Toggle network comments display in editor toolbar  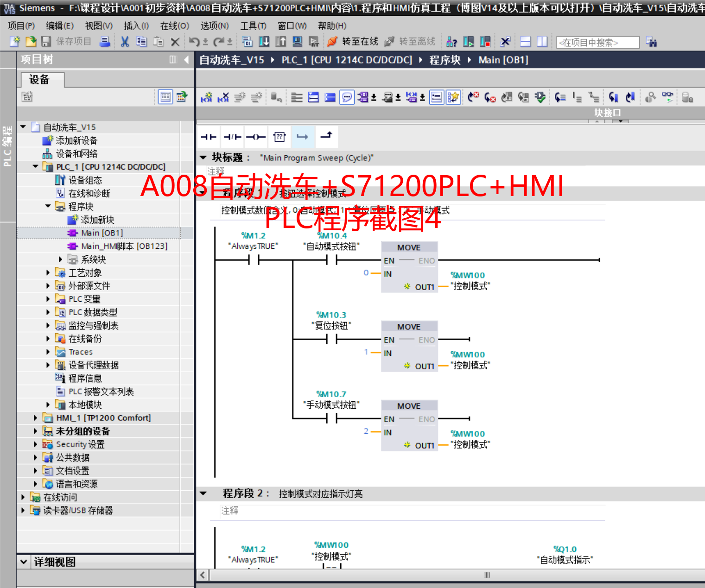pos(347,97)
